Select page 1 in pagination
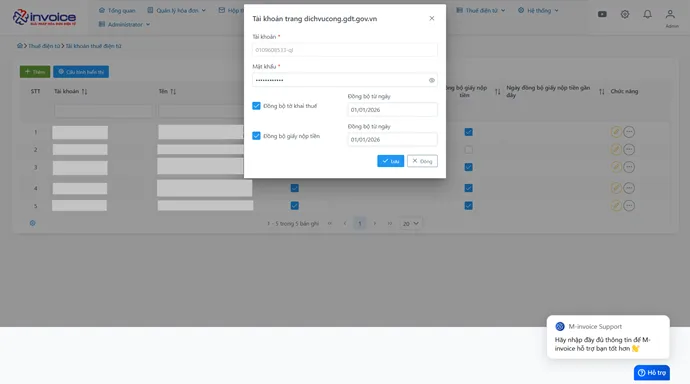 (360, 223)
